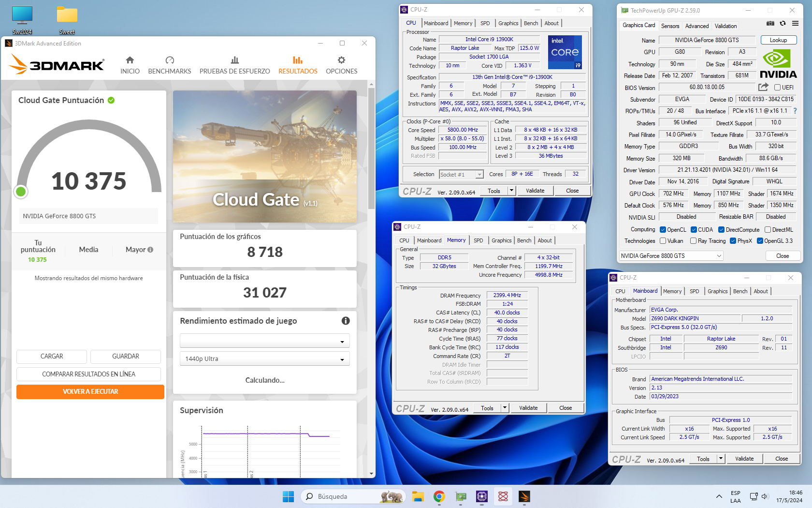Open 1440p Ultra resolution dropdown
This screenshot has height=508, width=812.
(x=265, y=359)
